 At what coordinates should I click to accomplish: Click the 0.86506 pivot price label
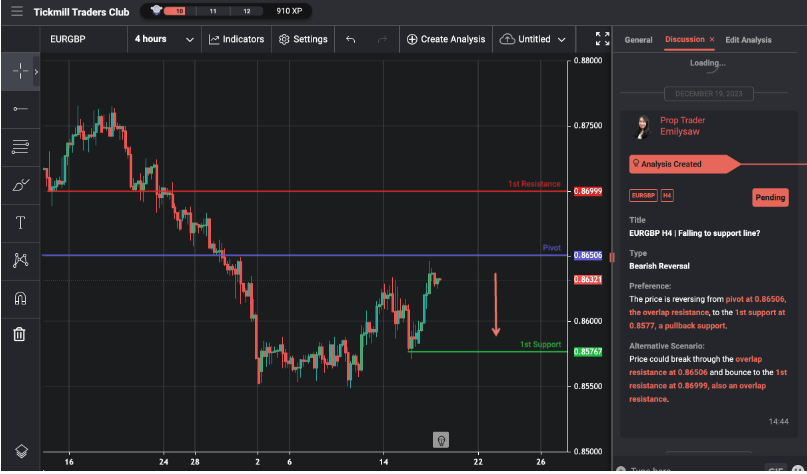pyautogui.click(x=588, y=255)
